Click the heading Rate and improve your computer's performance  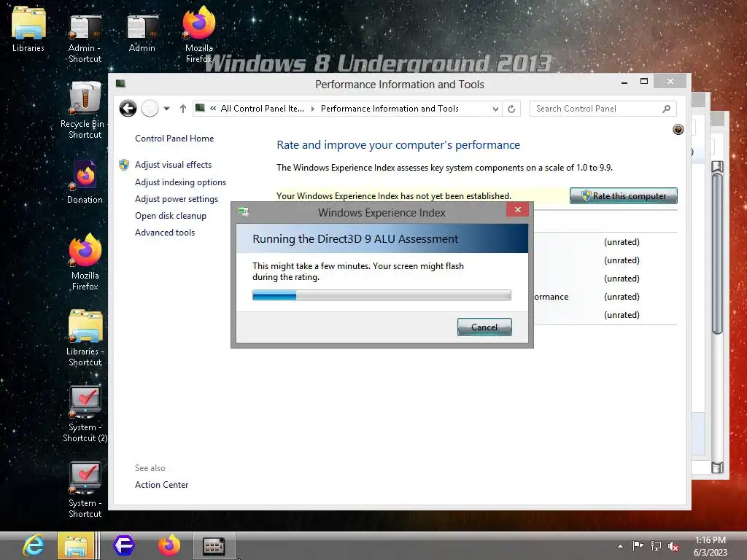point(398,145)
